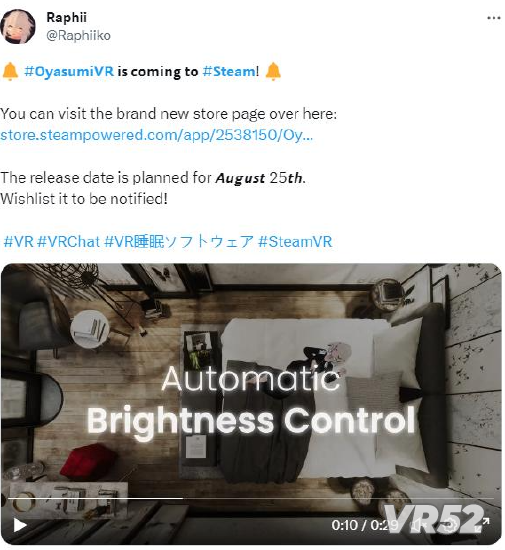Play the tweet's video
Viewport: 505px width, 550px height.
20,525
